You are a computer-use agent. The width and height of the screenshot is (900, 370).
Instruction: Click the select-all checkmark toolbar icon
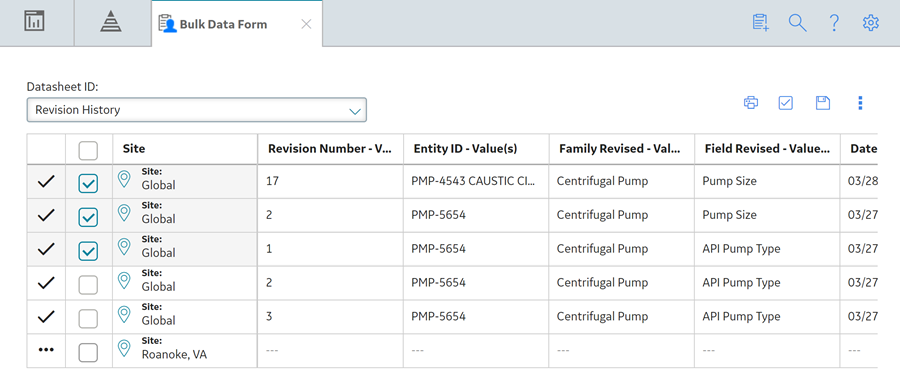785,103
